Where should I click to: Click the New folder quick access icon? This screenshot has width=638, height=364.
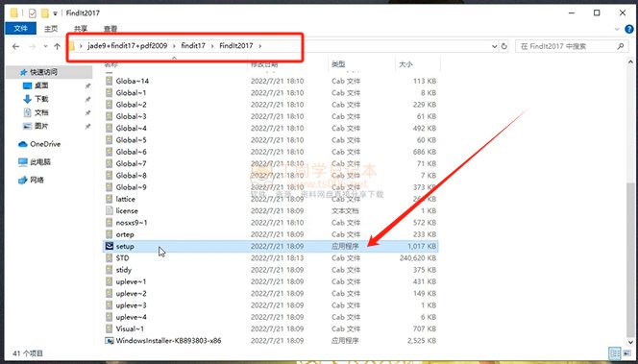click(45, 13)
